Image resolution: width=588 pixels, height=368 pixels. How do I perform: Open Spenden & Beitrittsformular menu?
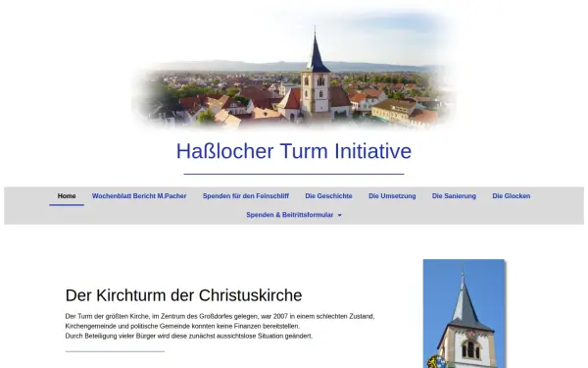pos(289,215)
